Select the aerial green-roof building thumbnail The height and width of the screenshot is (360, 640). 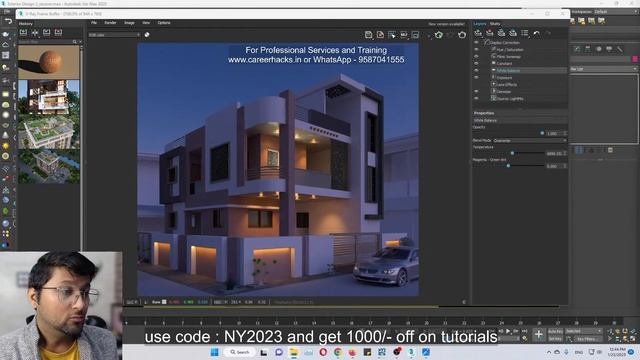pyautogui.click(x=49, y=131)
